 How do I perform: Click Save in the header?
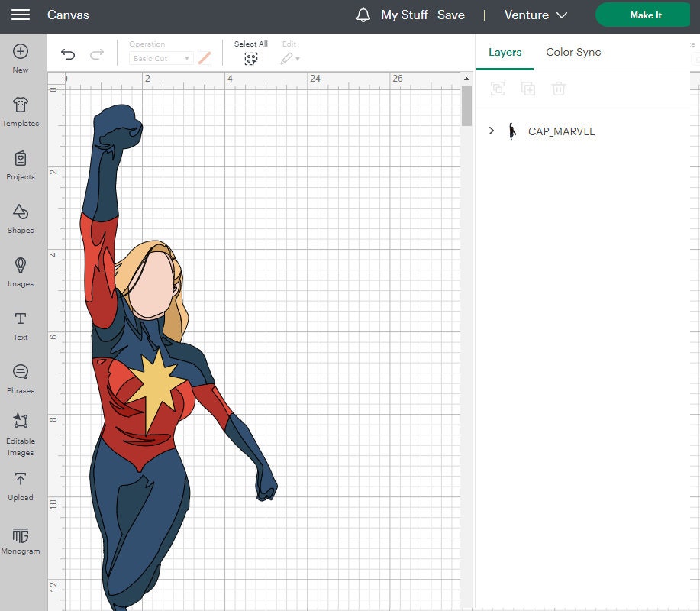pyautogui.click(x=451, y=15)
